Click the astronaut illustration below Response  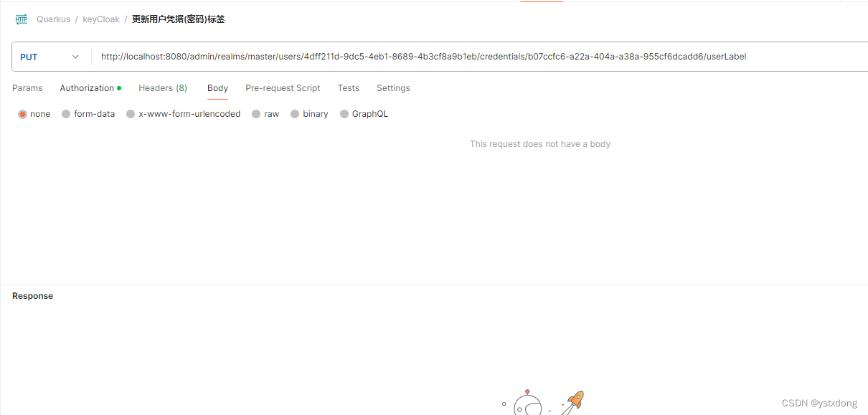click(527, 404)
